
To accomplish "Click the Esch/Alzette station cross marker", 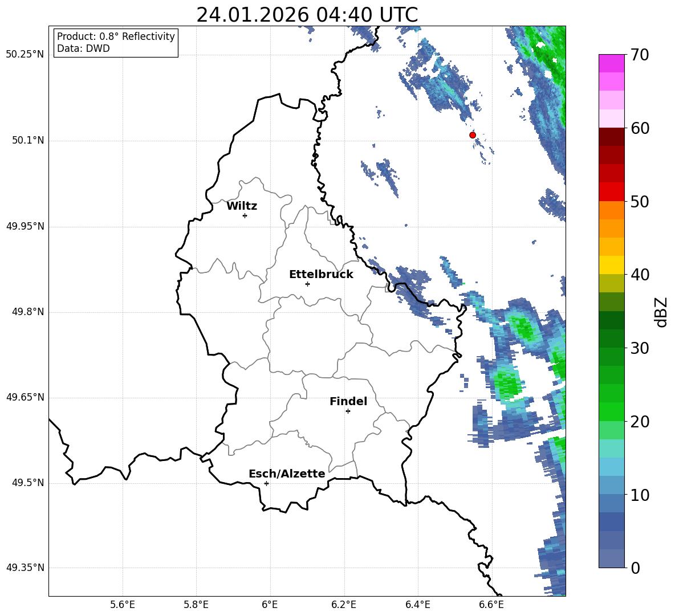I will 266,483.
